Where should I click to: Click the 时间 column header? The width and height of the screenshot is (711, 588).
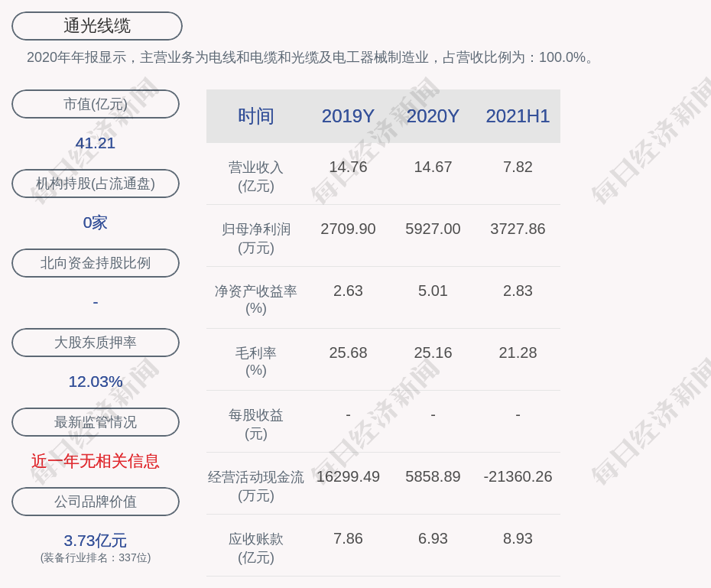coord(256,116)
